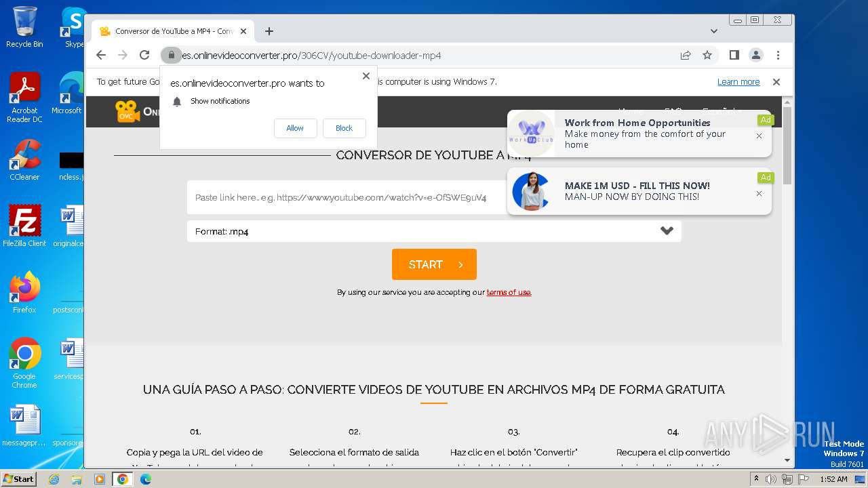Image resolution: width=868 pixels, height=488 pixels.
Task: Close the MAKE 1M USD ad
Action: (759, 193)
